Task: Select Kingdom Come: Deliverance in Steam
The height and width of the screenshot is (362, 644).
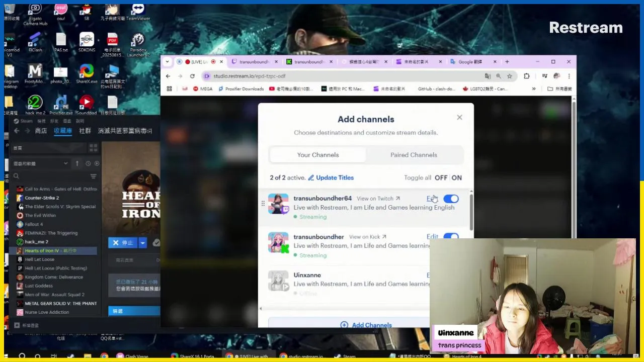Action: 54,277
